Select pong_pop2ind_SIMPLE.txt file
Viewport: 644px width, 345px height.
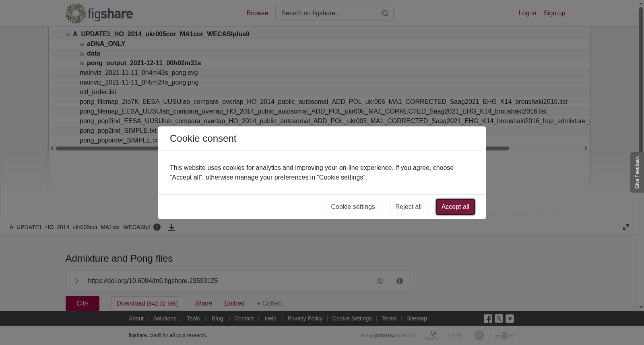pyautogui.click(x=118, y=131)
